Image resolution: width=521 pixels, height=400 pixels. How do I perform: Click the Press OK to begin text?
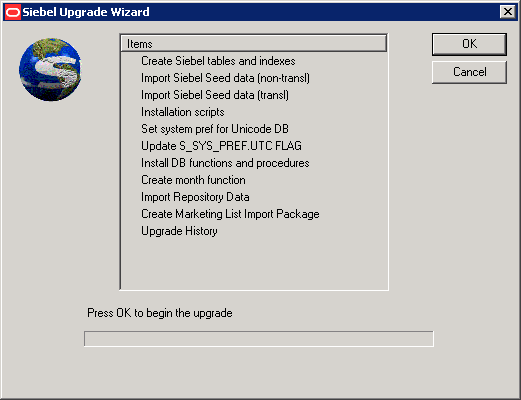pyautogui.click(x=160, y=313)
